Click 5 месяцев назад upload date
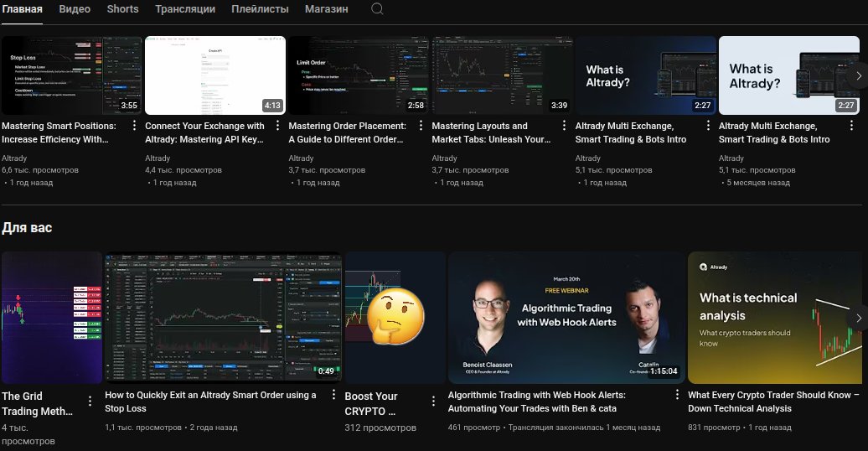This screenshot has height=451, width=868. coord(758,182)
